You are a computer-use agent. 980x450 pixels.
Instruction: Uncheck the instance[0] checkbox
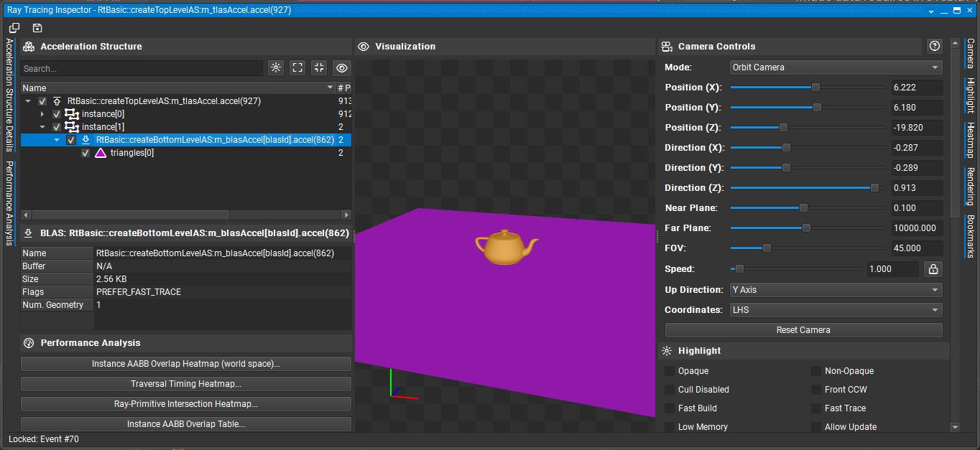57,114
